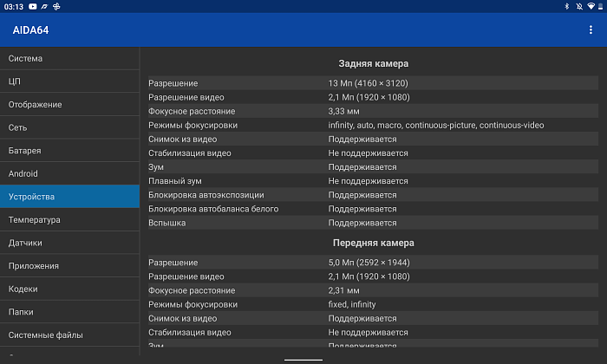This screenshot has height=364, width=607.
Task: Tap the muted notifications bell icon
Action: pos(579,6)
